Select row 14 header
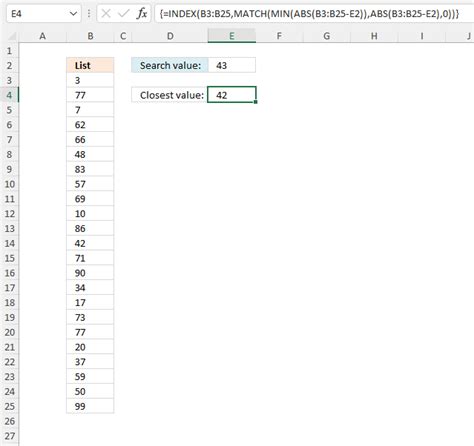The height and width of the screenshot is (446, 474). [10, 243]
